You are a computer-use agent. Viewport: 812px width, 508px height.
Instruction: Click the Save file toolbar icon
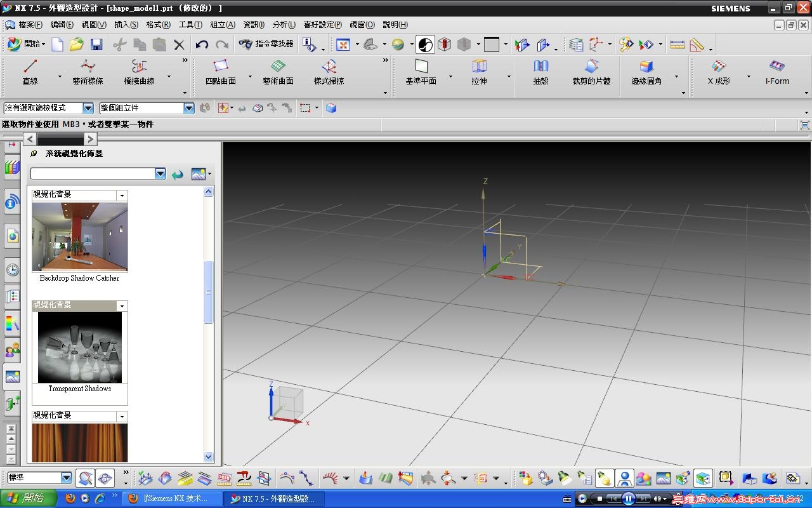coord(96,44)
